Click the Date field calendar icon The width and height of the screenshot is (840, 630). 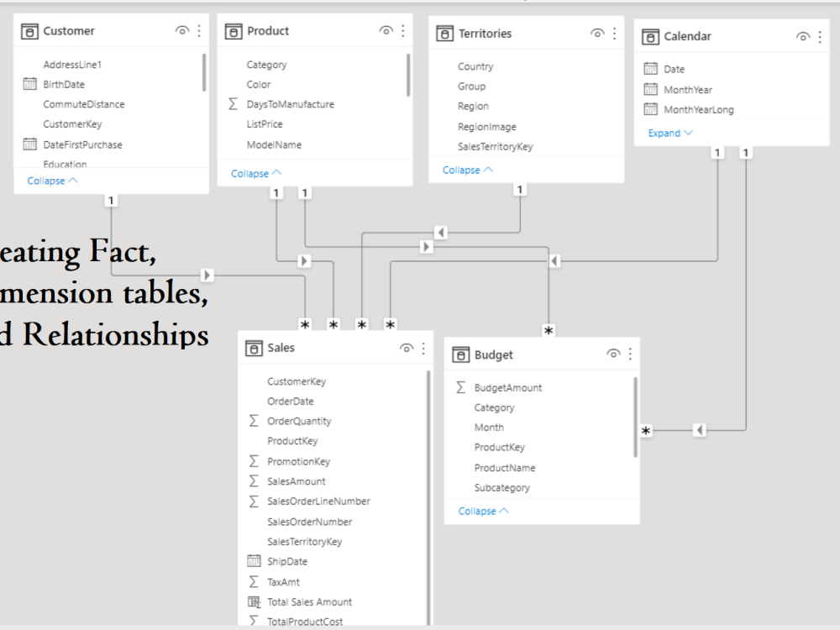650,69
